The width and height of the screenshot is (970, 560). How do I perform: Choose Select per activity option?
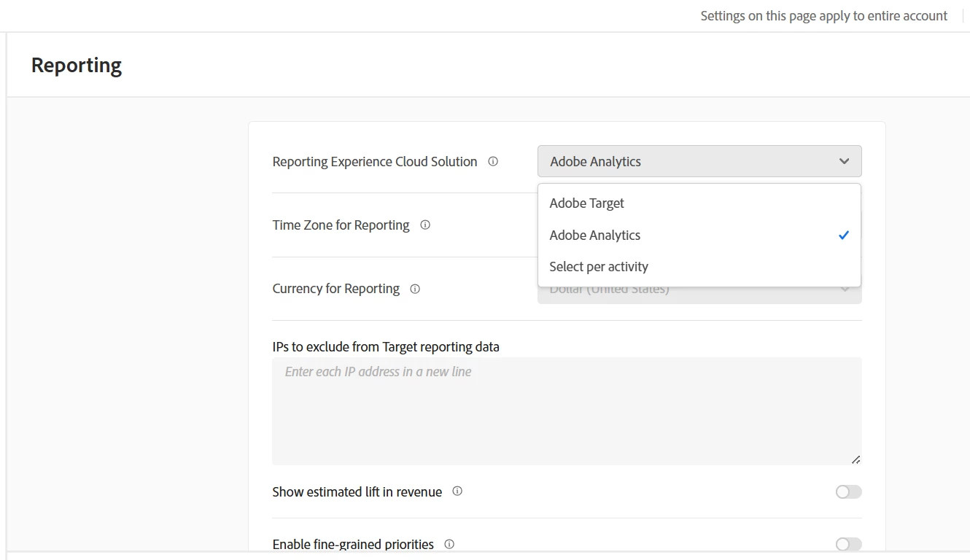(599, 267)
